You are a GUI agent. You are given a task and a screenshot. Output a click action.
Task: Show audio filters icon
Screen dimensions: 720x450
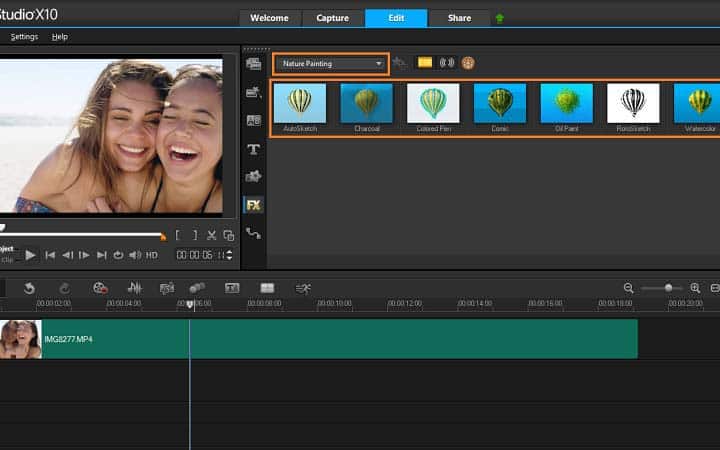coord(447,62)
